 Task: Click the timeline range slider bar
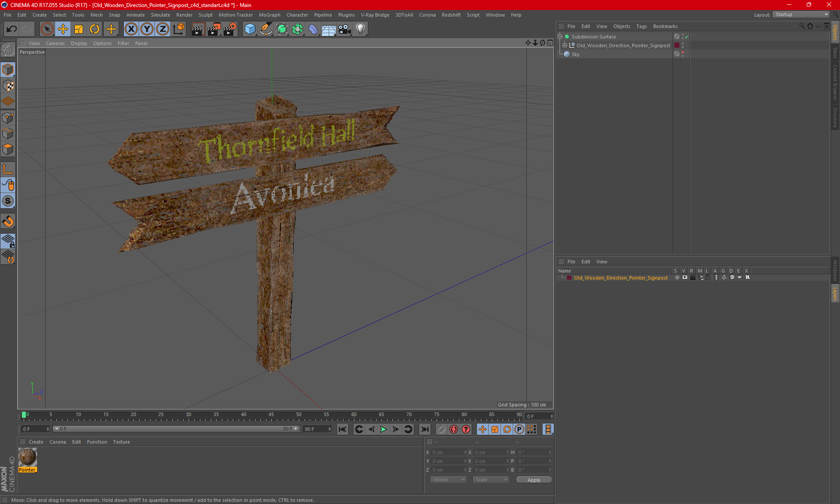coord(176,429)
